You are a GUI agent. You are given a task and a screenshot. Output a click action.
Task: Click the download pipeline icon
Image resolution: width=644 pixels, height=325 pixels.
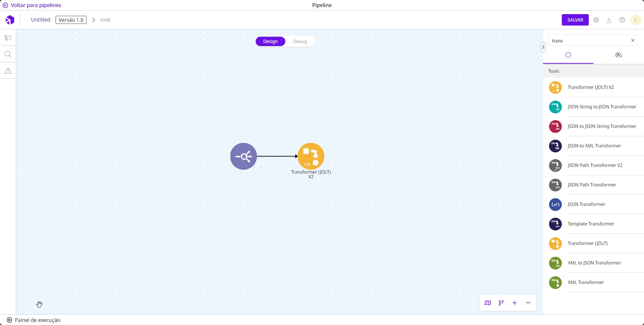tap(609, 20)
